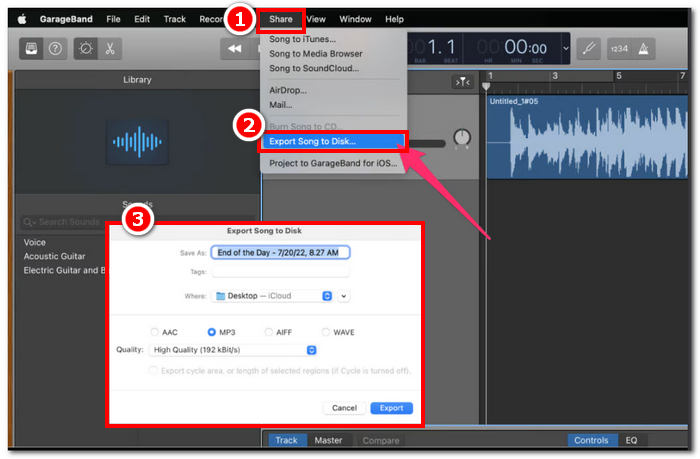Click the catch playhead icon in track header
The image size is (700, 459).
click(x=462, y=82)
